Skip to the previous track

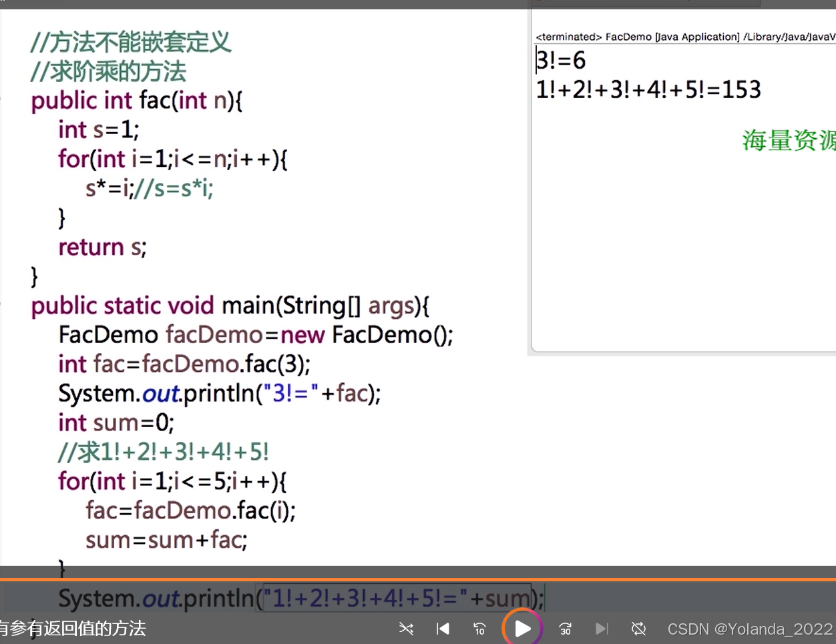[x=443, y=629]
